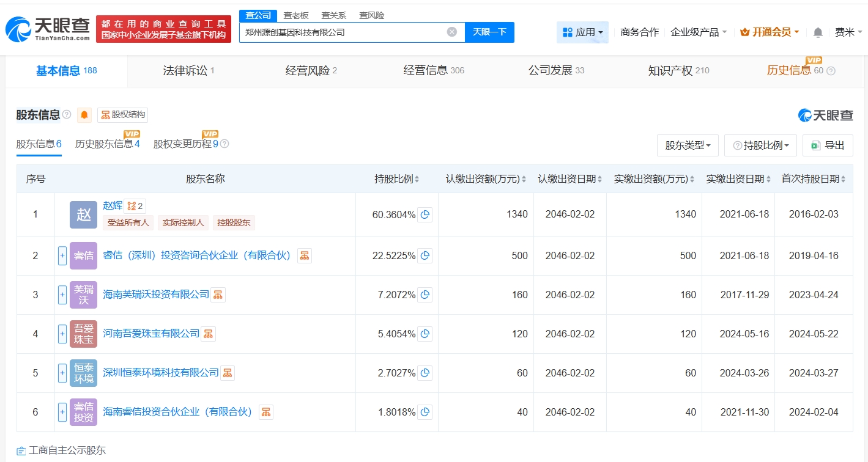Image resolution: width=868 pixels, height=462 pixels.
Task: Open the 开通会员 membership dropdown
Action: [770, 32]
